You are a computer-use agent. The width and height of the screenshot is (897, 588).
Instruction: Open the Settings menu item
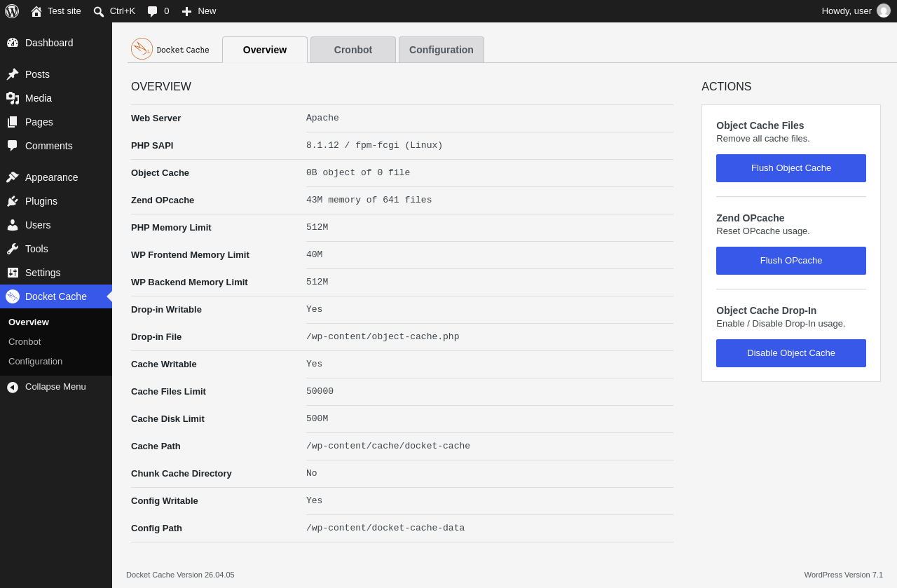43,273
